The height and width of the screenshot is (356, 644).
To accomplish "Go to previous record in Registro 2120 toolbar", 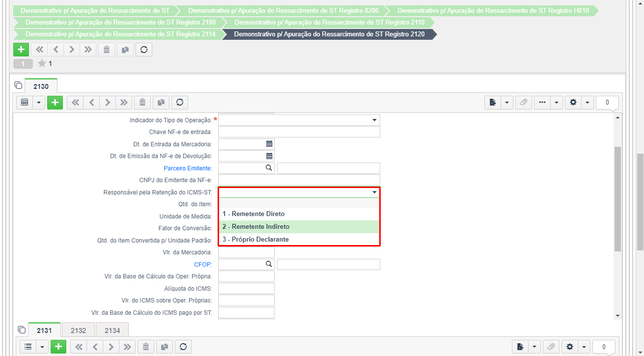I will point(56,50).
